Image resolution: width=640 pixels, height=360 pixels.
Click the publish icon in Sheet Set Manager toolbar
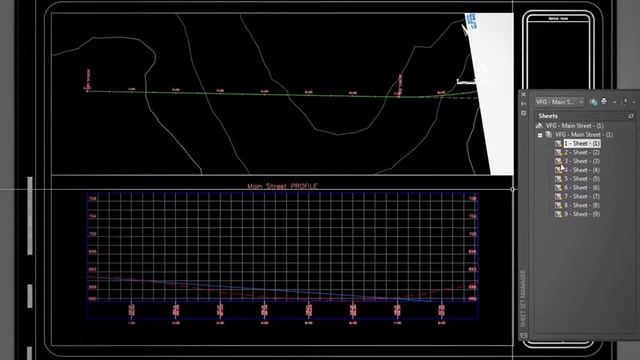click(593, 102)
